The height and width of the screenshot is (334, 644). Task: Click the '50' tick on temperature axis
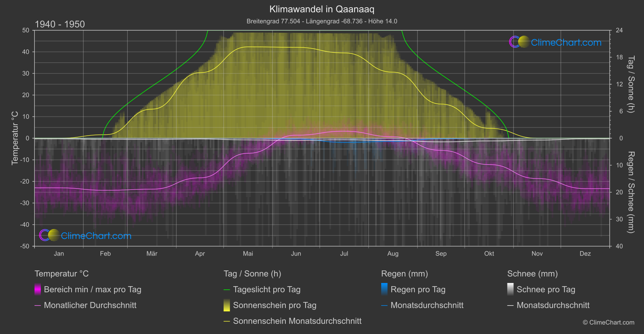click(26, 30)
